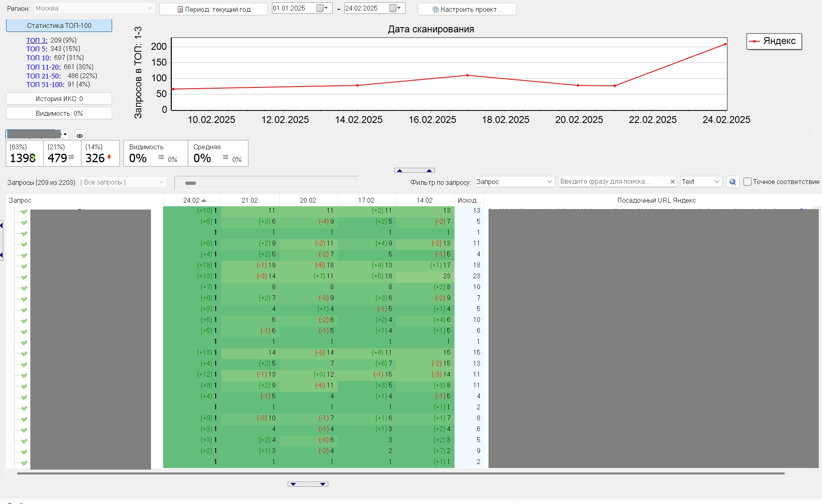Sort by the 14.02 column header
This screenshot has height=504, width=822.
point(425,200)
